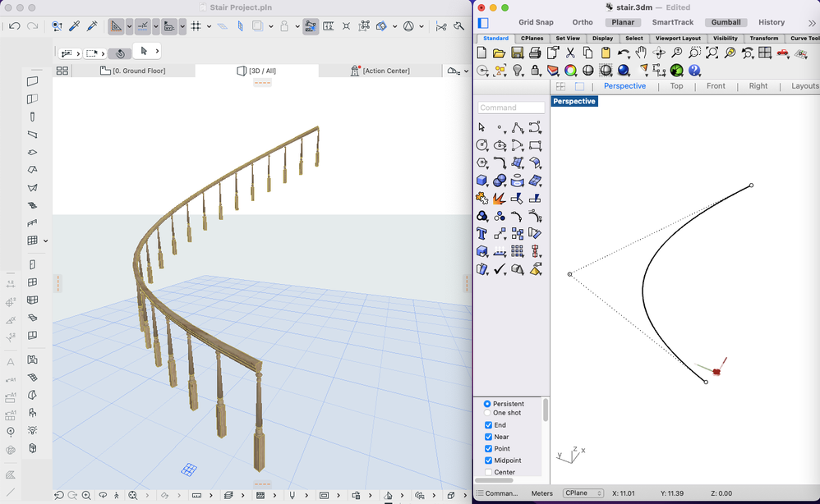This screenshot has width=820, height=504.
Task: Click the color wheel icon in Rhino toolbar
Action: click(570, 71)
